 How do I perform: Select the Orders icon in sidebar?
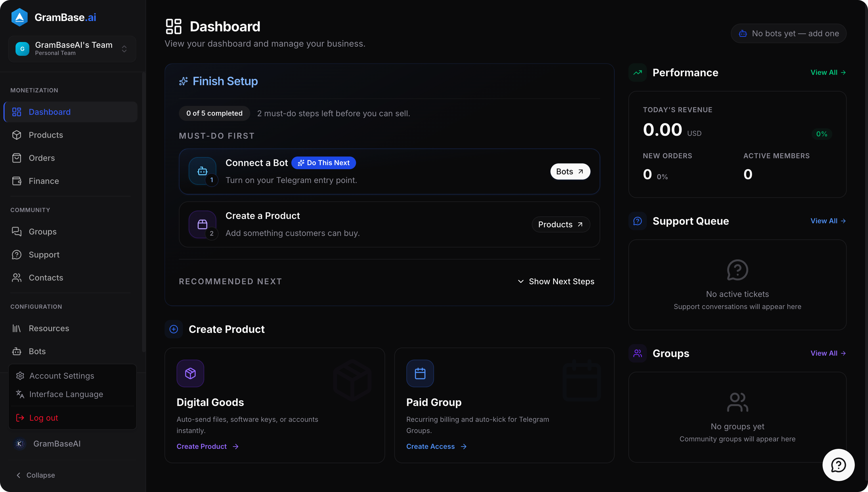pyautogui.click(x=17, y=158)
